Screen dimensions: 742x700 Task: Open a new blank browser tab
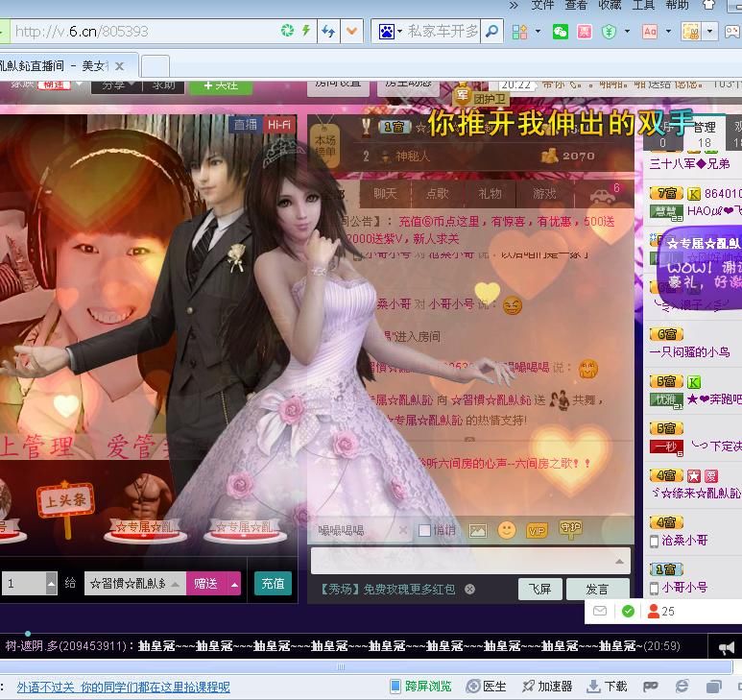coord(156,66)
